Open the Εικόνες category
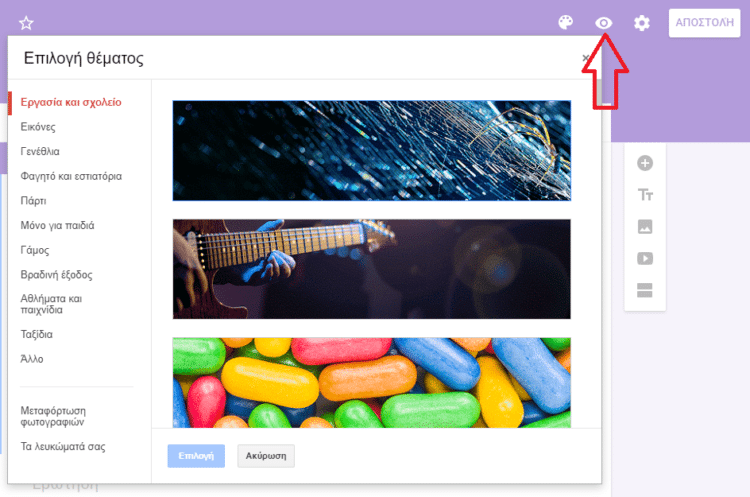The width and height of the screenshot is (750, 497). pos(38,127)
